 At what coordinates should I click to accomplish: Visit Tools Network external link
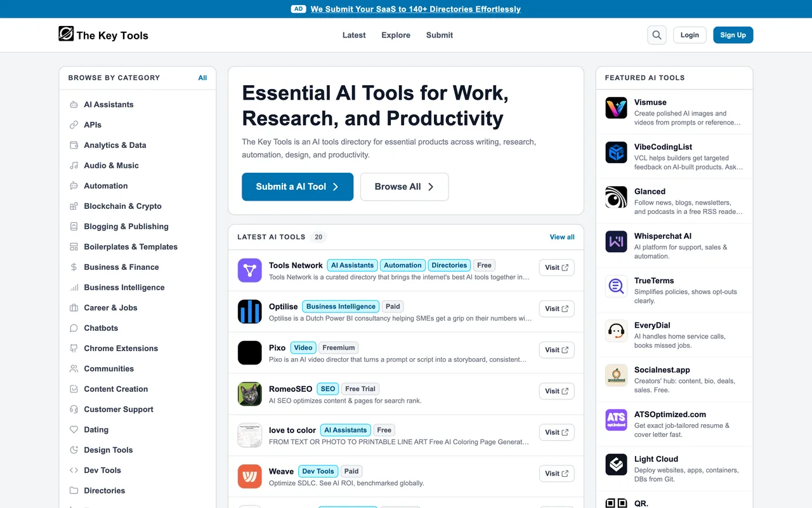(x=557, y=267)
